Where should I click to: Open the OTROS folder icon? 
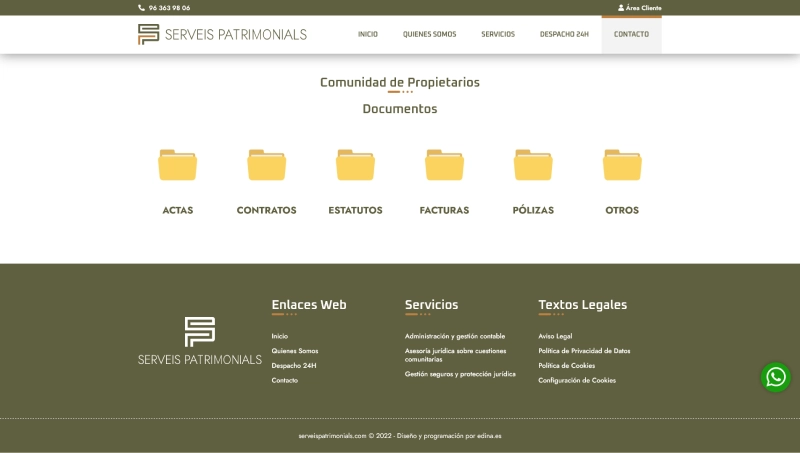point(622,165)
